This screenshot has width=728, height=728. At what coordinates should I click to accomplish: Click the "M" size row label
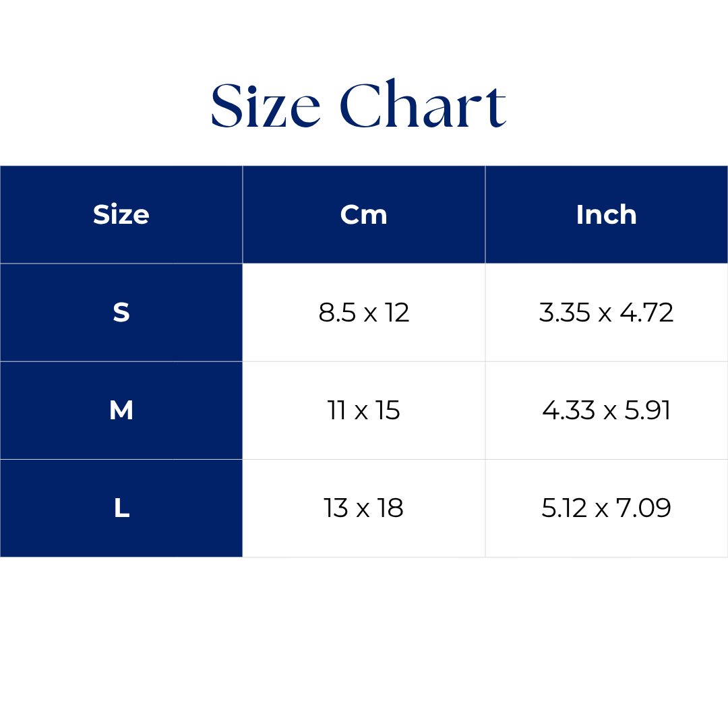121,411
